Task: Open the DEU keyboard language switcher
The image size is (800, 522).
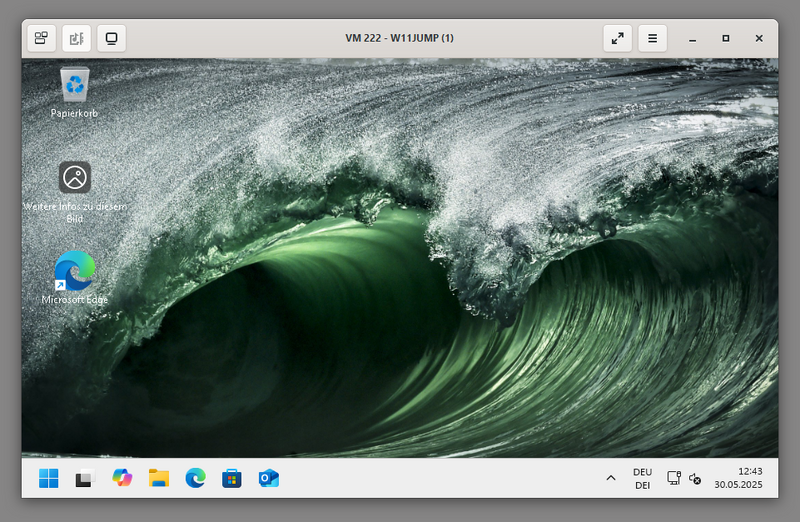Action: point(642,478)
